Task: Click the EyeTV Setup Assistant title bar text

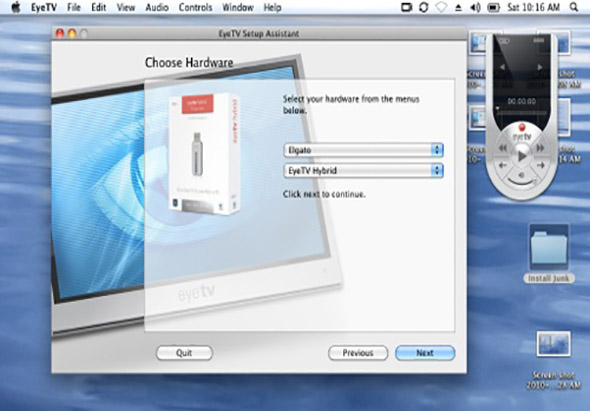Action: (x=259, y=33)
